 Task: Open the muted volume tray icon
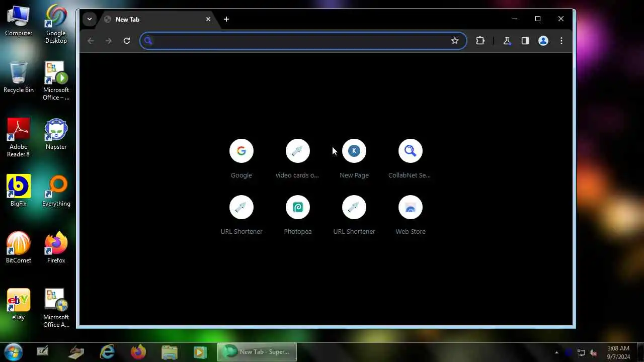(x=593, y=352)
